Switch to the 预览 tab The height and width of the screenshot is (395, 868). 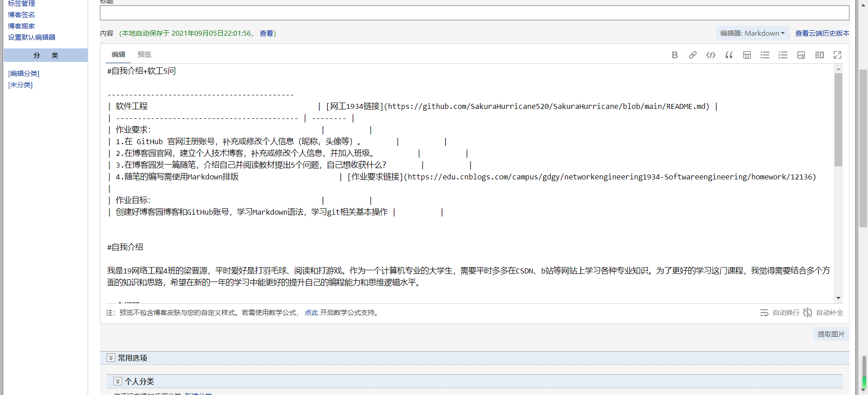coord(144,55)
